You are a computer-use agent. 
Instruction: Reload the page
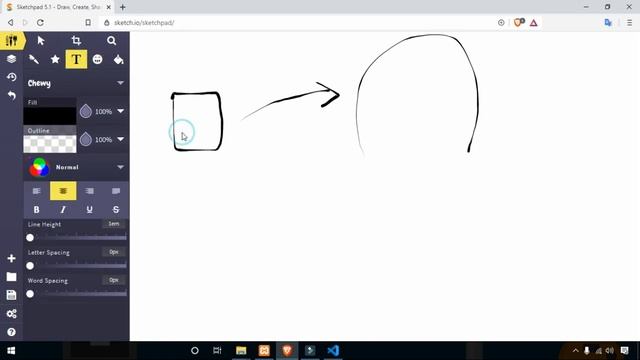click(40, 22)
